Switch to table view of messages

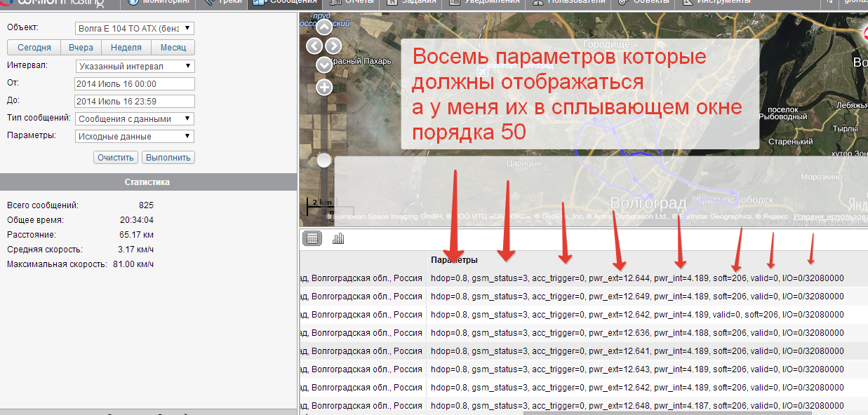pyautogui.click(x=312, y=238)
